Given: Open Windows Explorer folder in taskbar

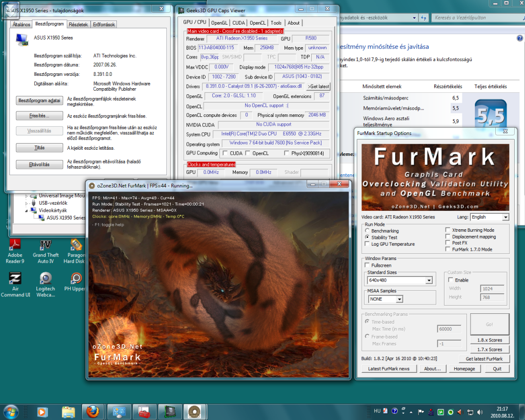Looking at the screenshot, I should [x=68, y=412].
